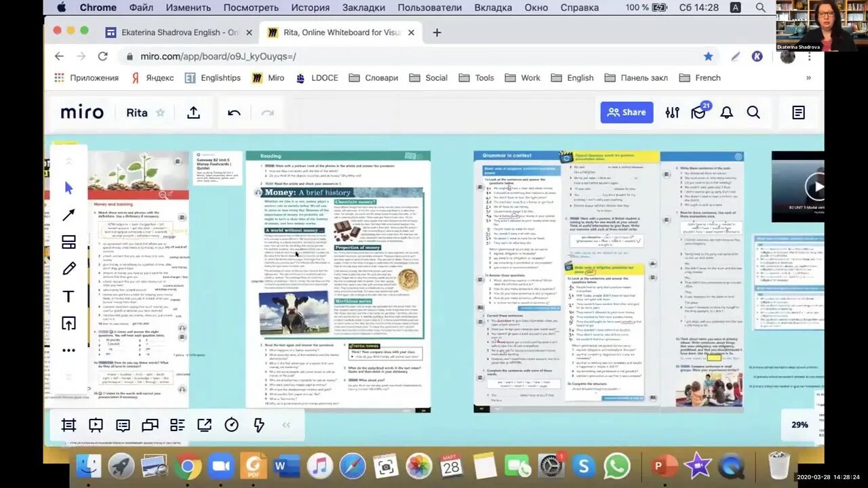This screenshot has height=488, width=868.
Task: Open Chrome from the Dock
Action: 188,466
